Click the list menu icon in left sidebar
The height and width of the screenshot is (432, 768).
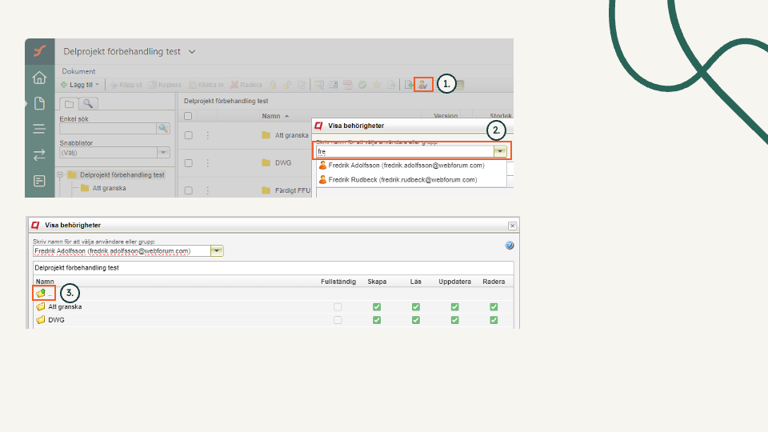(39, 129)
